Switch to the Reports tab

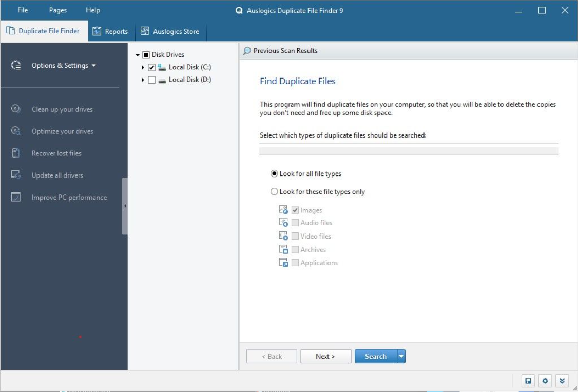(110, 31)
